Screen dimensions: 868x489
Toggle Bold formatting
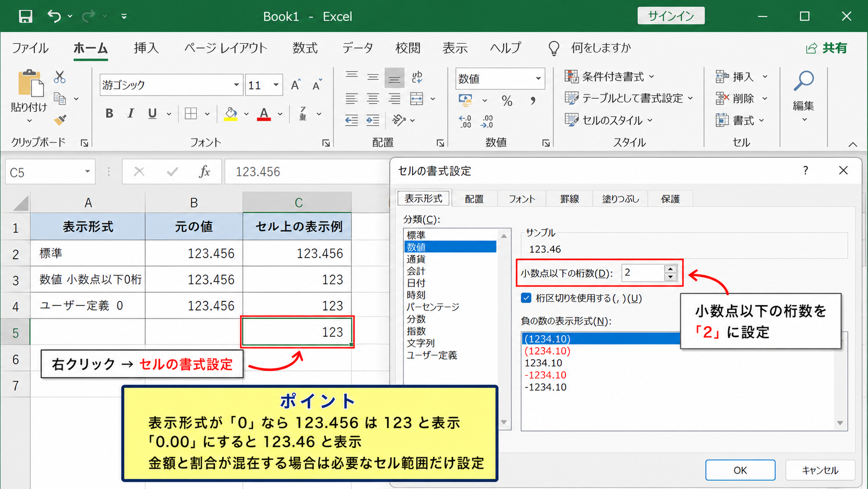109,114
